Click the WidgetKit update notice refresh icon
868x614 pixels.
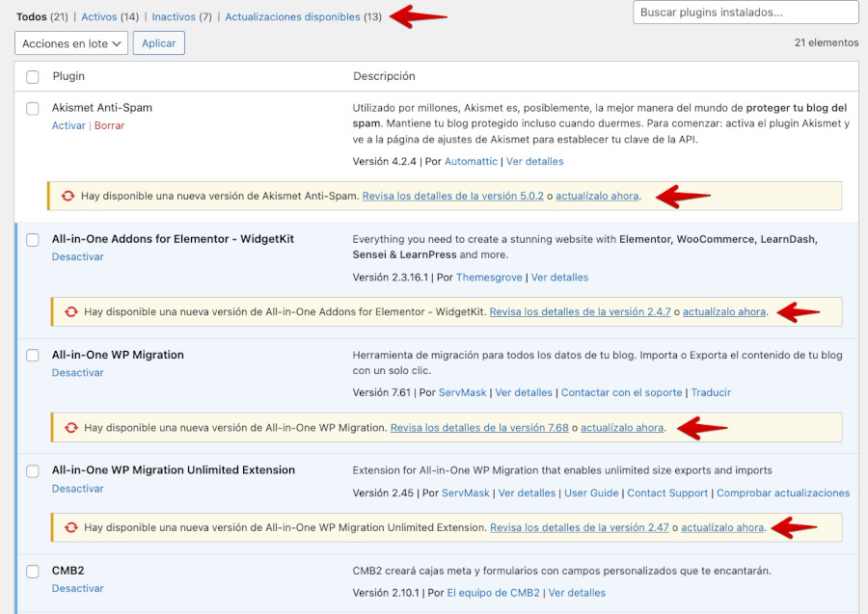coord(70,312)
